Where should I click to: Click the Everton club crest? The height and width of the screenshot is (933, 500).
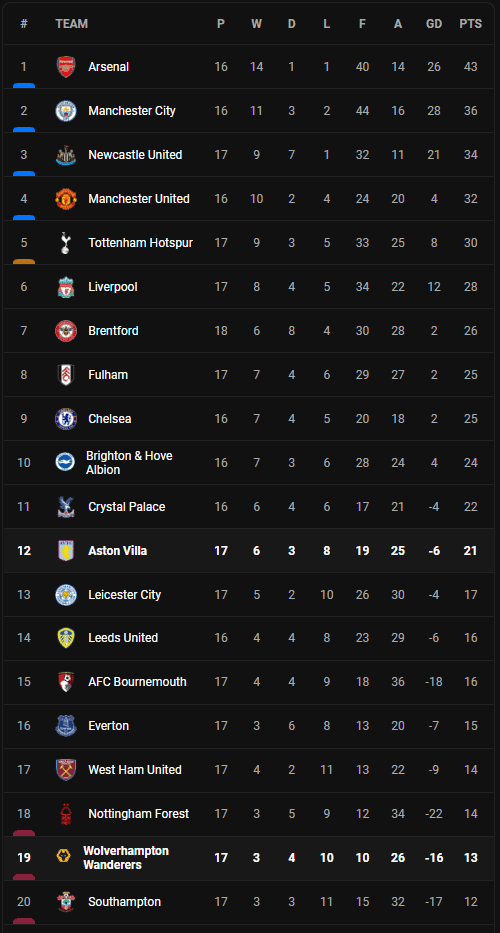pyautogui.click(x=66, y=726)
